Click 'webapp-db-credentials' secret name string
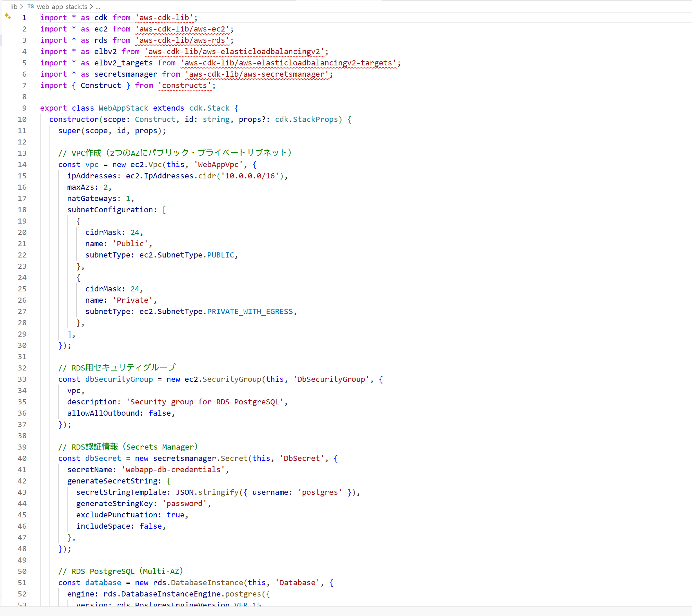The image size is (692, 616). pos(173,469)
